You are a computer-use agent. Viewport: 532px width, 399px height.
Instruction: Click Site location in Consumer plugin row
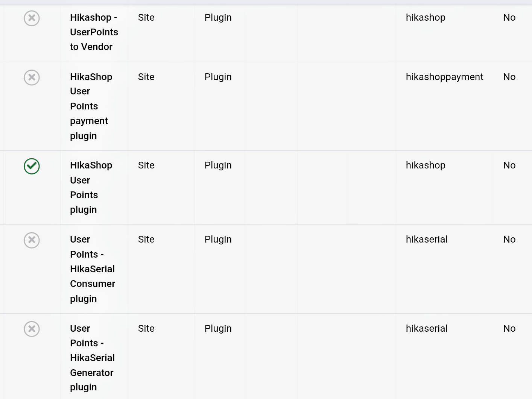click(146, 240)
